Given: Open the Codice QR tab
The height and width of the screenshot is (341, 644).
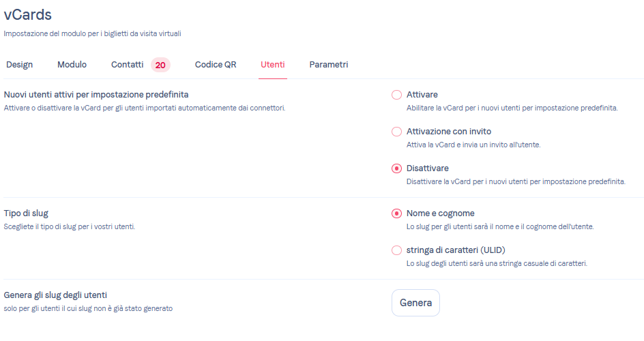Looking at the screenshot, I should [216, 65].
